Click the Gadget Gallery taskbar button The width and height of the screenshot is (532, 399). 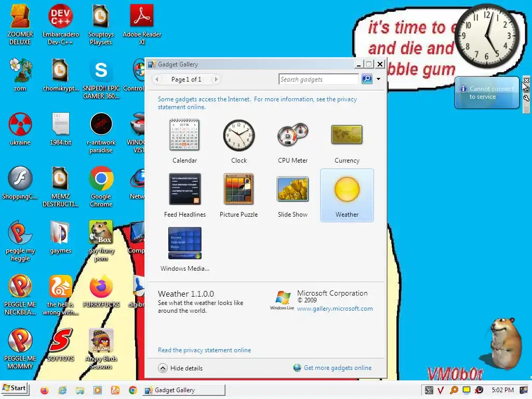coord(184,390)
